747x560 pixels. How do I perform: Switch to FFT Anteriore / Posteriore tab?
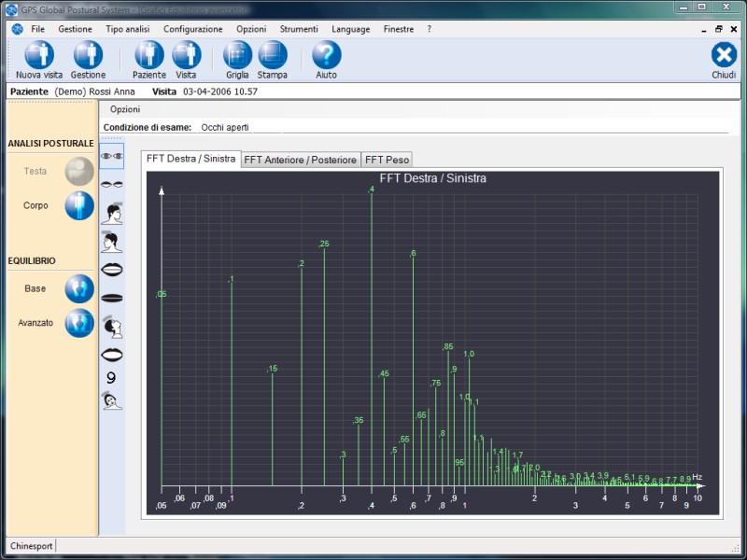pos(301,161)
